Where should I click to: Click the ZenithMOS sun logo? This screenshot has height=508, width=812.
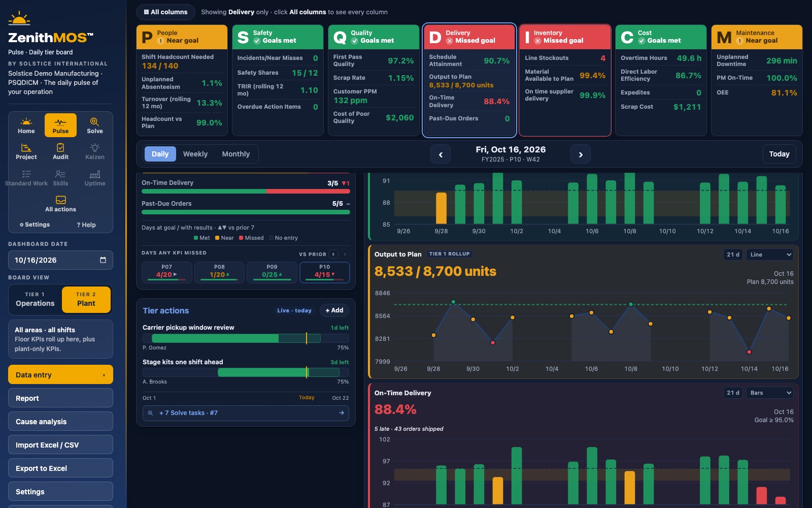19,19
